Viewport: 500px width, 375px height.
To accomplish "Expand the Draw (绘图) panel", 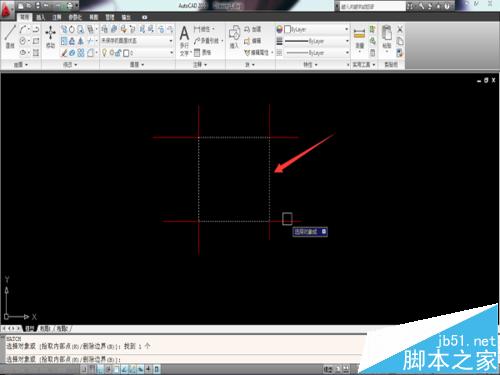I will click(21, 64).
